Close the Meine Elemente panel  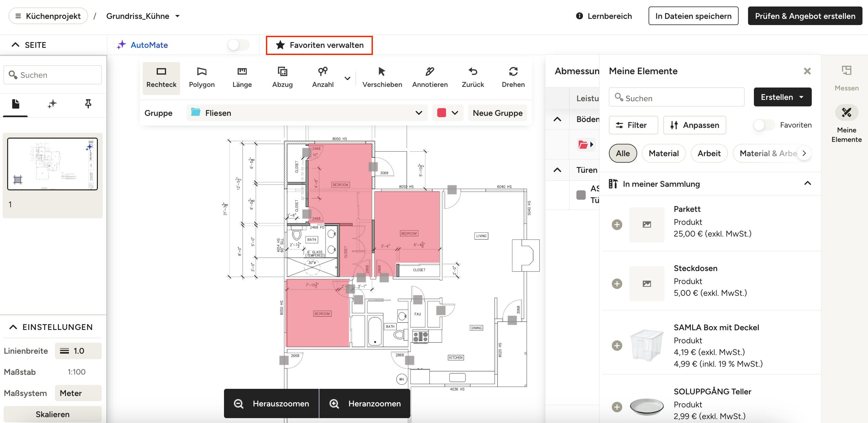[807, 71]
